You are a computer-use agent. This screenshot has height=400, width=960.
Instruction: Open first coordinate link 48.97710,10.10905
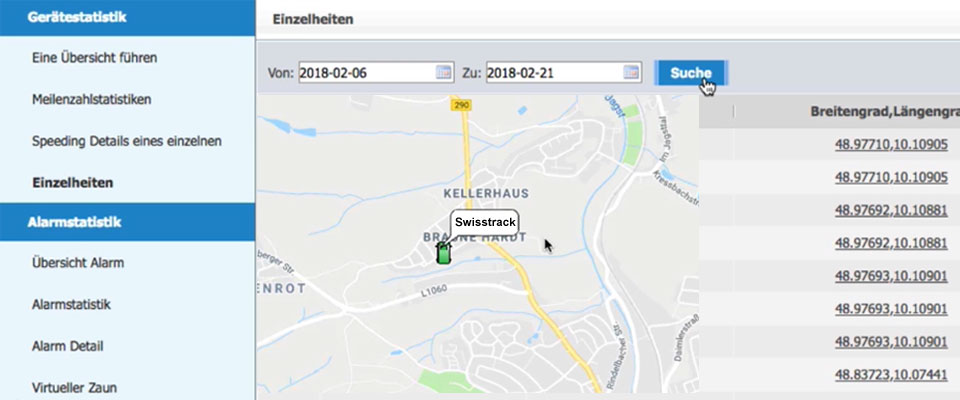click(891, 145)
